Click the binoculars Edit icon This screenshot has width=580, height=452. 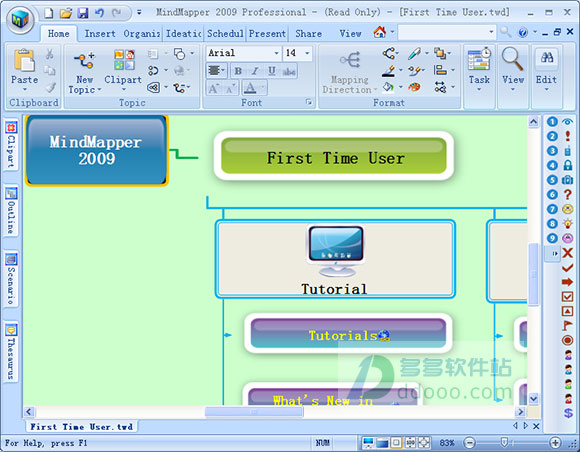[547, 58]
